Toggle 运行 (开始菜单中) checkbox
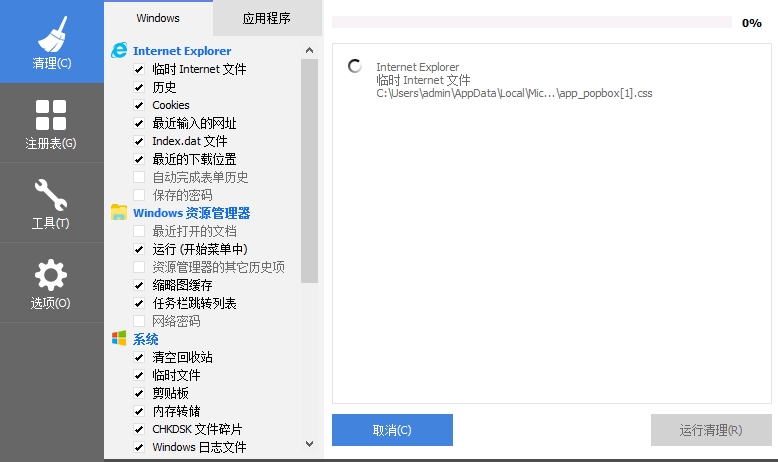Screen dimensions: 778x462 139,249
